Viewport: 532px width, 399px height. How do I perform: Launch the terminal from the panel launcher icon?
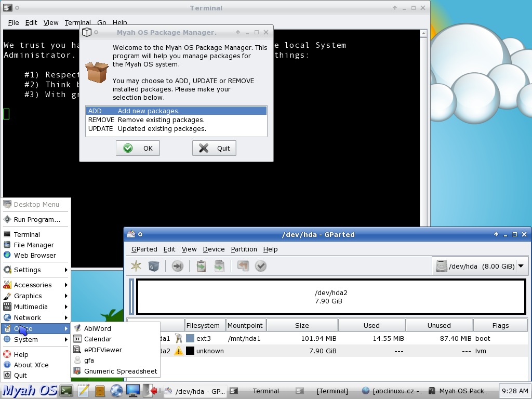pyautogui.click(x=66, y=391)
